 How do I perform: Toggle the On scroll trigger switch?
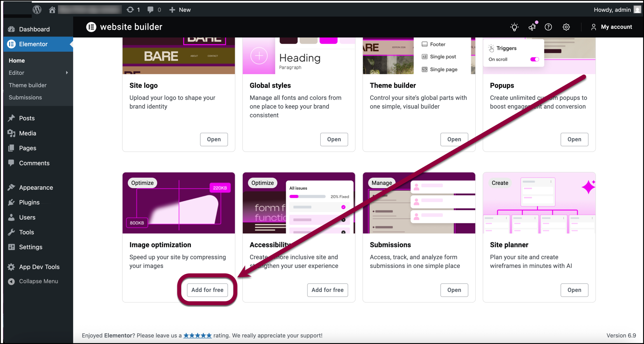(534, 59)
